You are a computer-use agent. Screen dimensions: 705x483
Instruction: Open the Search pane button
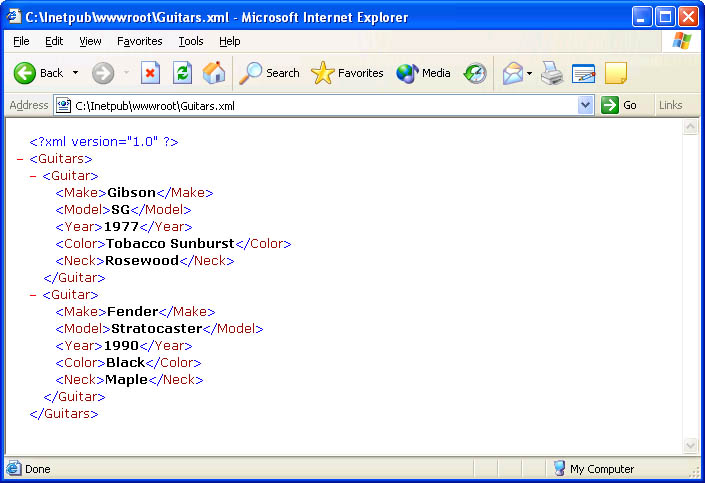(269, 73)
